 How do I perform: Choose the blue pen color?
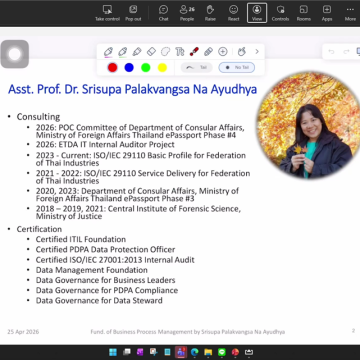pyautogui.click(x=129, y=68)
